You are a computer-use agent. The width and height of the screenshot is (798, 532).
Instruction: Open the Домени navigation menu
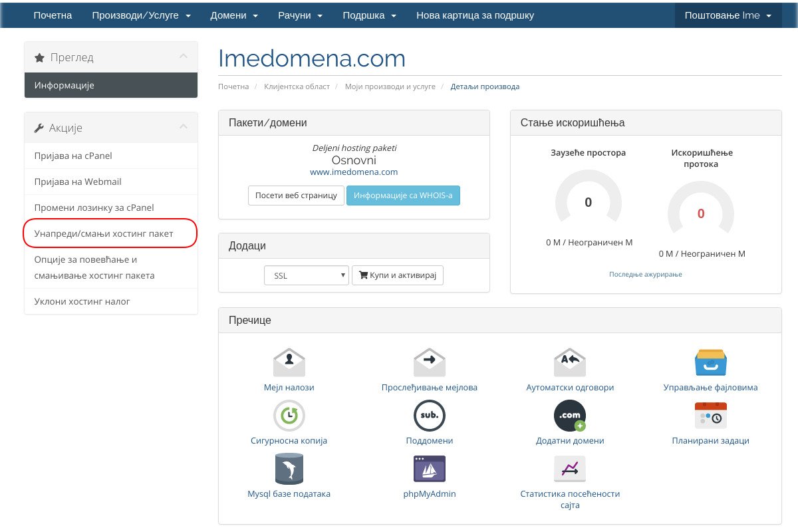[234, 15]
